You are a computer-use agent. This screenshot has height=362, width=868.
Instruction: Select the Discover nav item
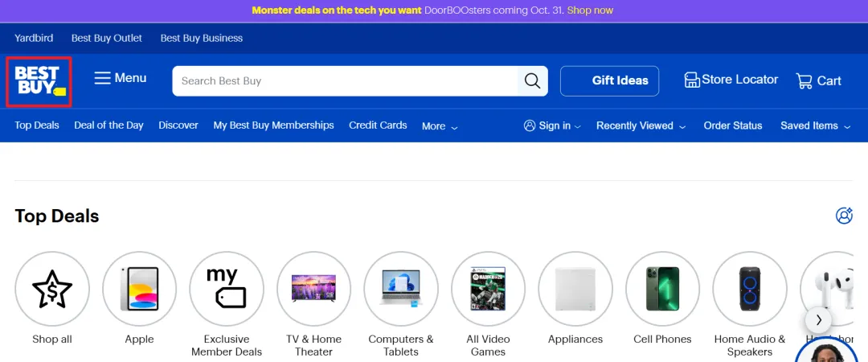(178, 125)
